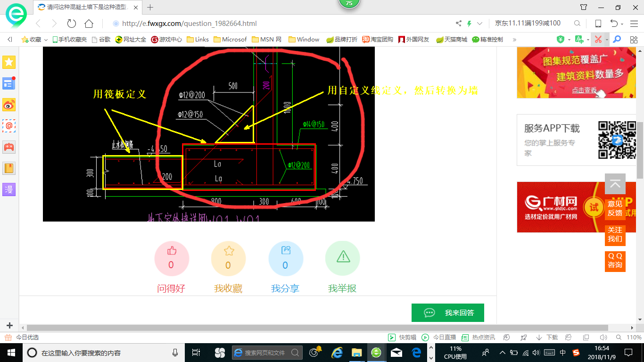Click the undo closed tab icon
The height and width of the screenshot is (362, 644).
pos(614,24)
